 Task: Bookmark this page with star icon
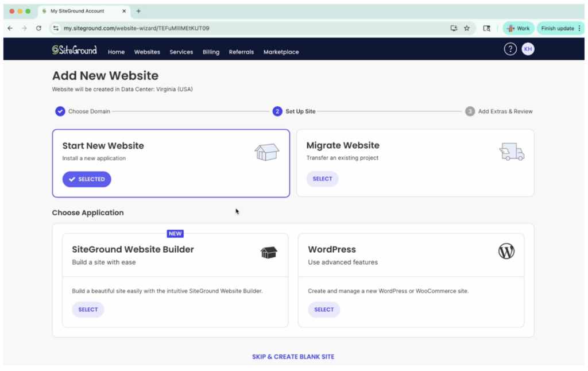(x=467, y=28)
